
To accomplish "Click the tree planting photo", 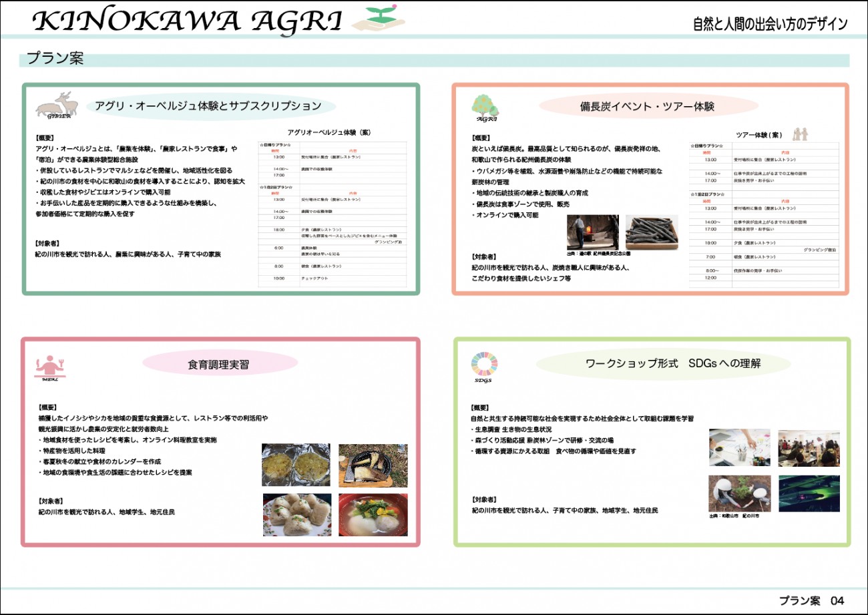I will tap(739, 493).
